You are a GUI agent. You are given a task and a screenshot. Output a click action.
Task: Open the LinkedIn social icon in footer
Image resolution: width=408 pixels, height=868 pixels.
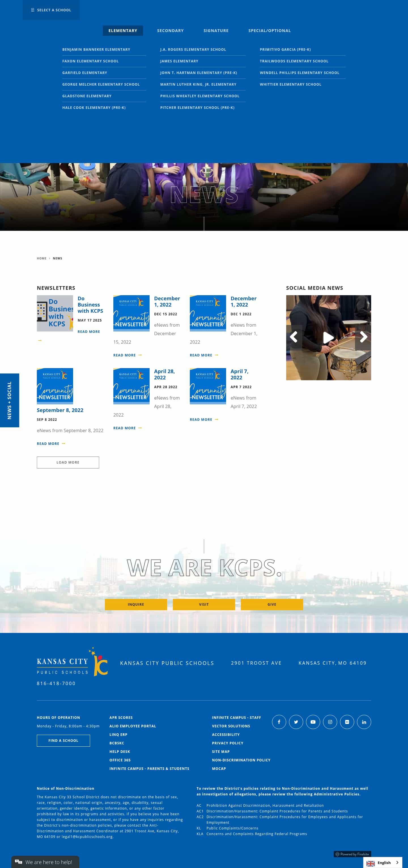pos(364,722)
